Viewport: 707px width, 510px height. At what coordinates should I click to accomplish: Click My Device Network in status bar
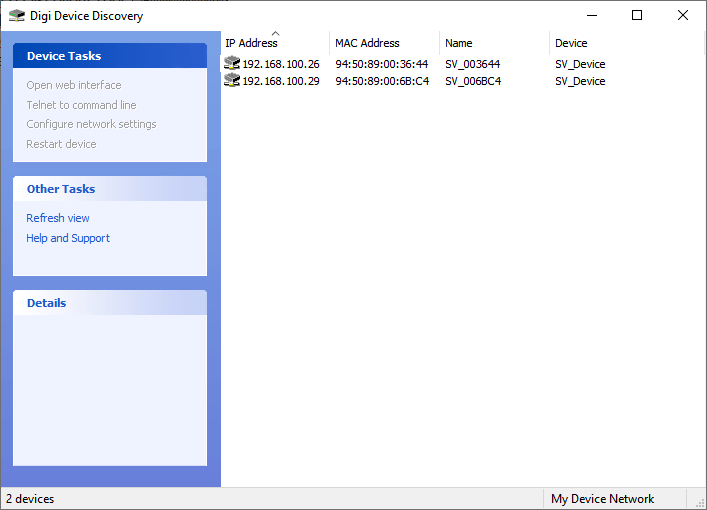[603, 499]
